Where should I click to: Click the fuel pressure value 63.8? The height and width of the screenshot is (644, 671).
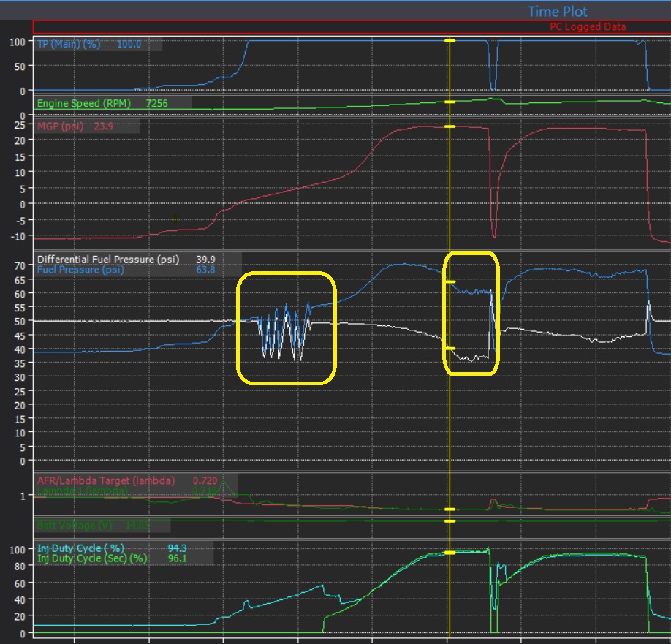point(205,270)
